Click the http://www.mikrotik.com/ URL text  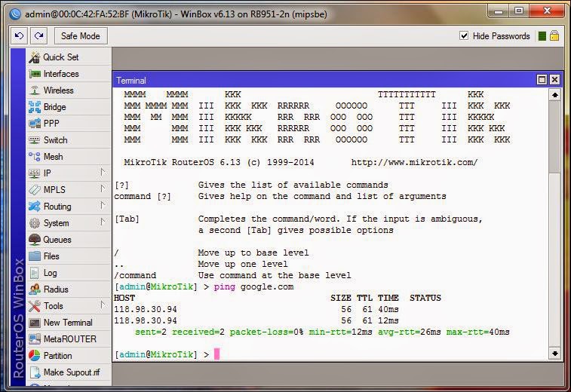[x=414, y=162]
